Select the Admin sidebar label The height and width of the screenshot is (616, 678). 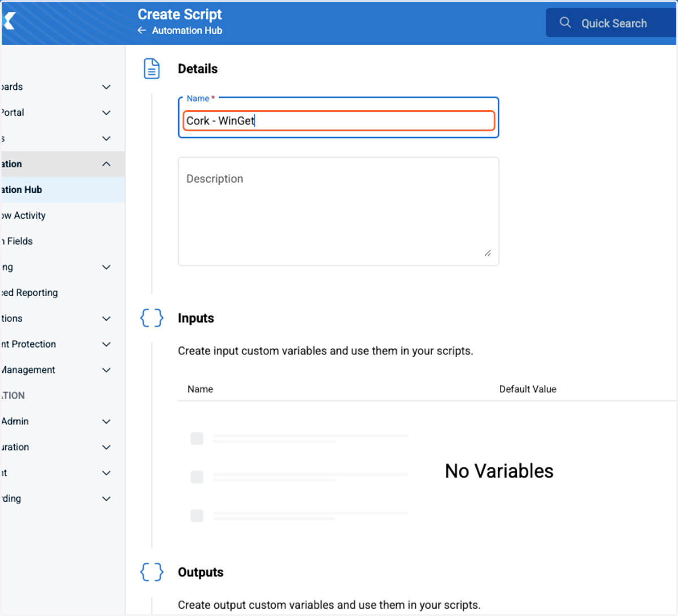pos(15,421)
